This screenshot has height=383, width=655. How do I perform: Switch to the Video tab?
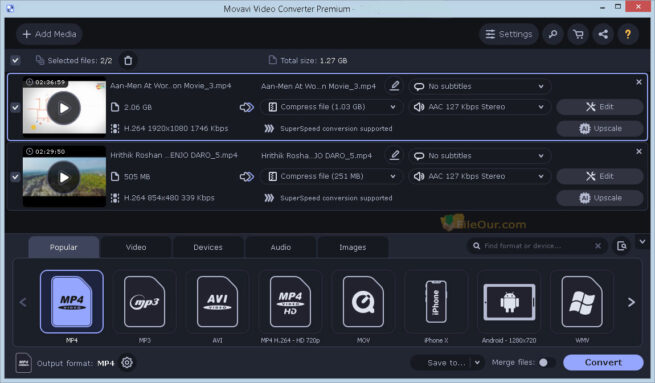(x=136, y=247)
